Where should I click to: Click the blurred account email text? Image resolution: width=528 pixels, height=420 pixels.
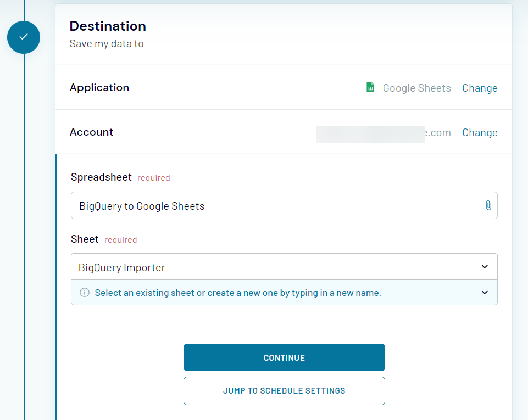tap(370, 132)
